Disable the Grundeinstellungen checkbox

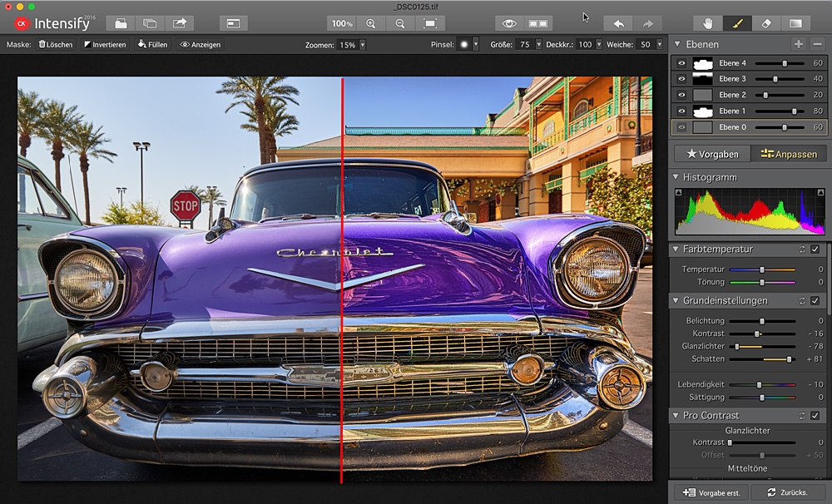click(x=815, y=300)
